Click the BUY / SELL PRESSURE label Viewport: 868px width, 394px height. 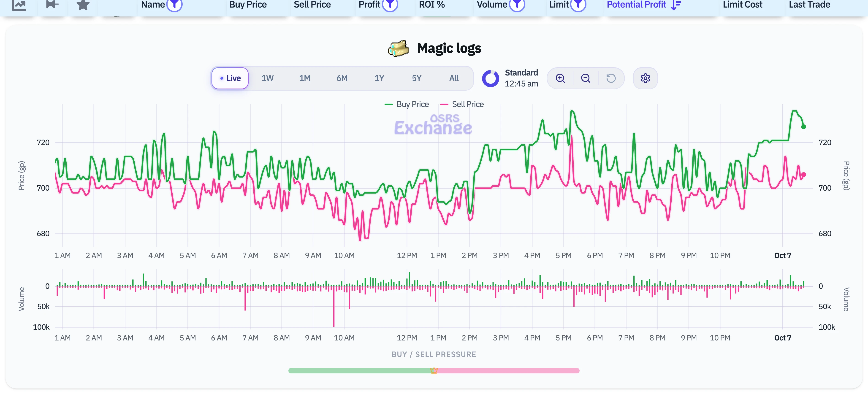tap(434, 354)
